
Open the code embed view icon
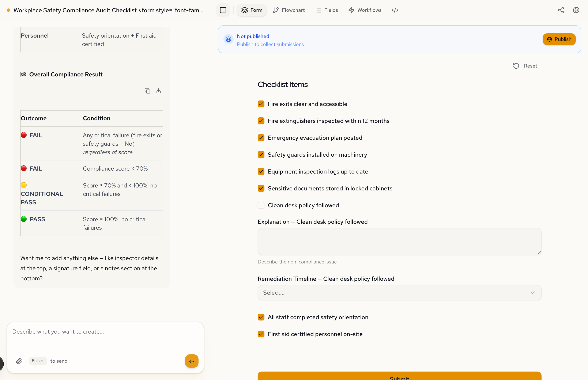pyautogui.click(x=395, y=10)
